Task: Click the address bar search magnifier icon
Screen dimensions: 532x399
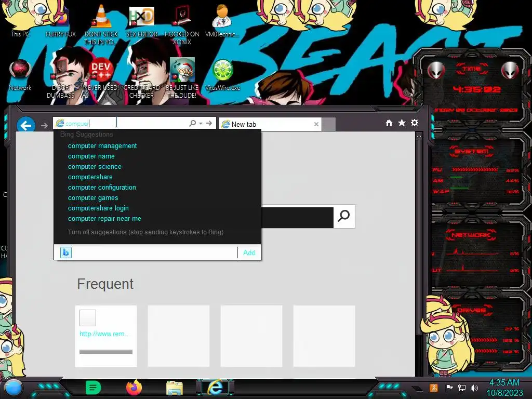Action: tap(192, 123)
